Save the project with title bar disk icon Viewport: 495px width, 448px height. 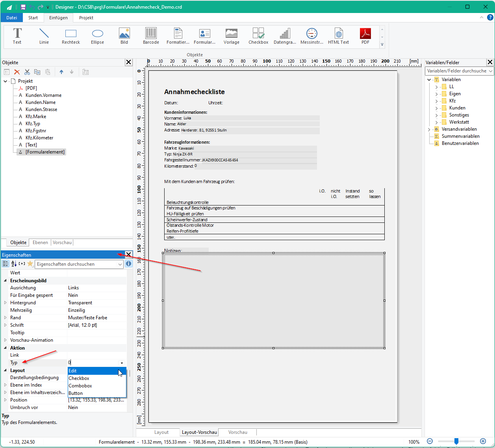click(23, 7)
